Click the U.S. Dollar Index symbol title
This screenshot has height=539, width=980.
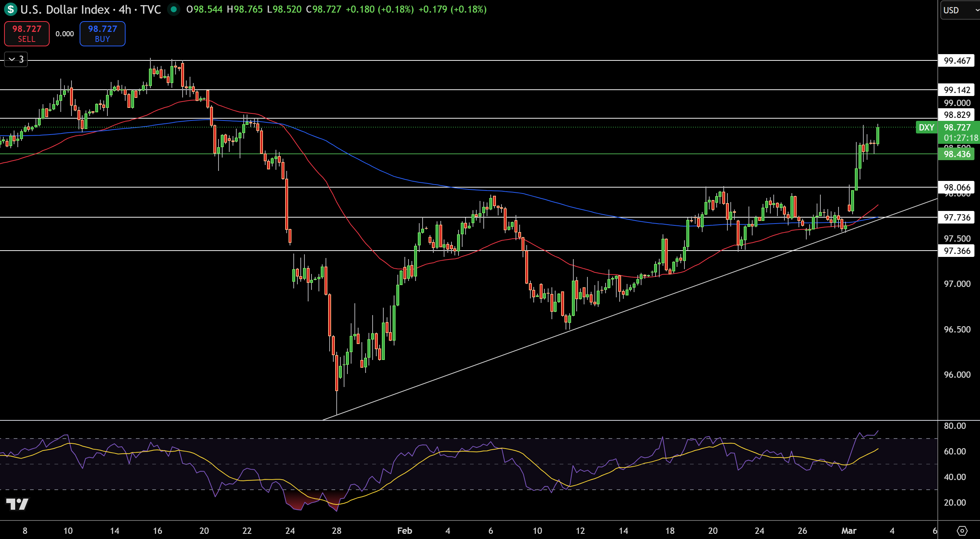tap(65, 9)
